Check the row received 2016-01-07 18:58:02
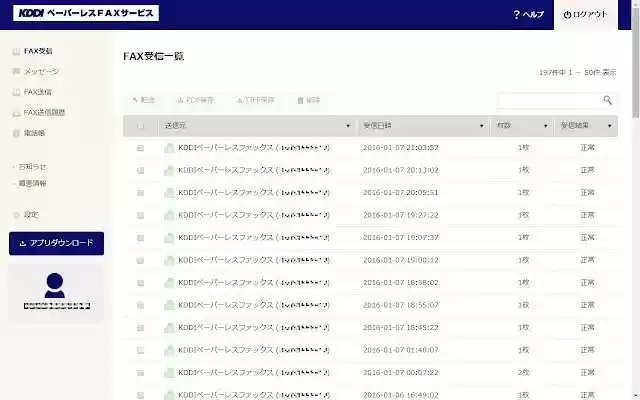Image resolution: width=640 pixels, height=400 pixels. pos(140,283)
